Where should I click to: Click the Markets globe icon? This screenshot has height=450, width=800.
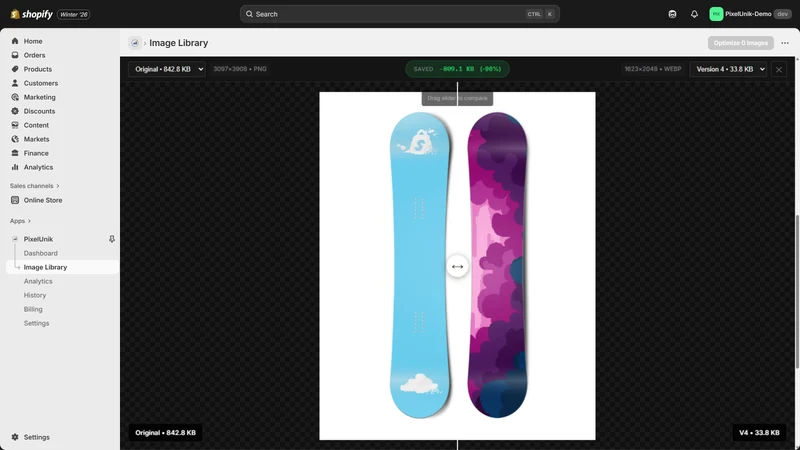coord(15,139)
